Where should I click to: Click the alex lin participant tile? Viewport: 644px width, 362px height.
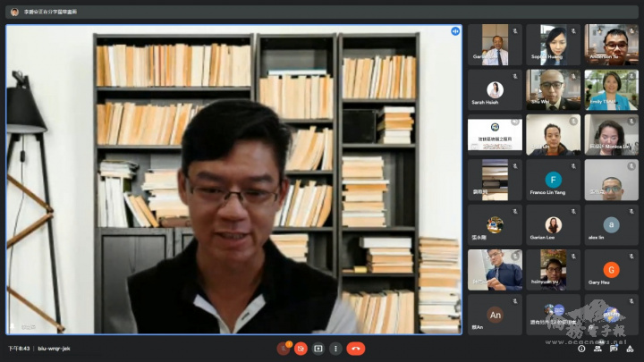coord(611,225)
